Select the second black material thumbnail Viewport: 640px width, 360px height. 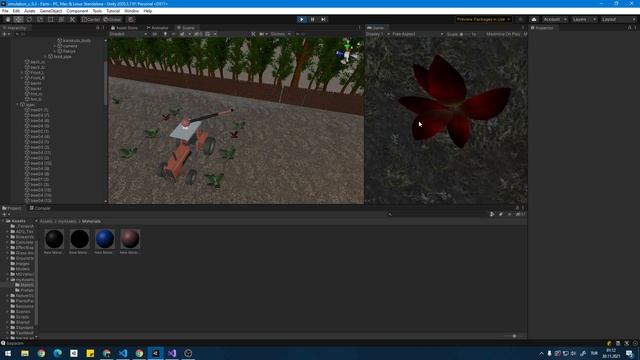79,239
